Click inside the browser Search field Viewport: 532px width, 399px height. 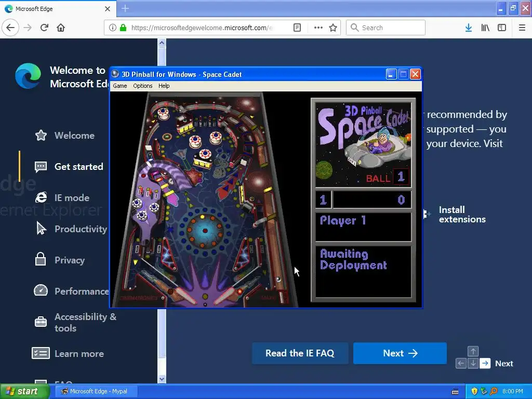tap(385, 28)
